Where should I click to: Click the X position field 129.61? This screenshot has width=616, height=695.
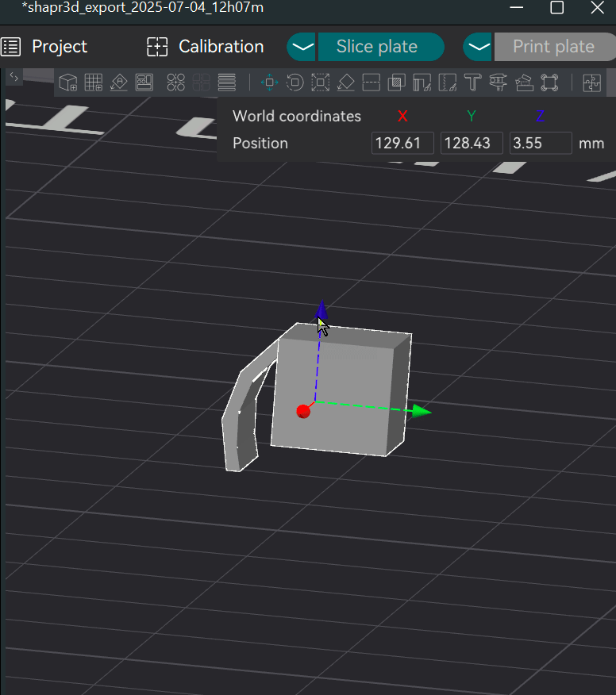[402, 143]
